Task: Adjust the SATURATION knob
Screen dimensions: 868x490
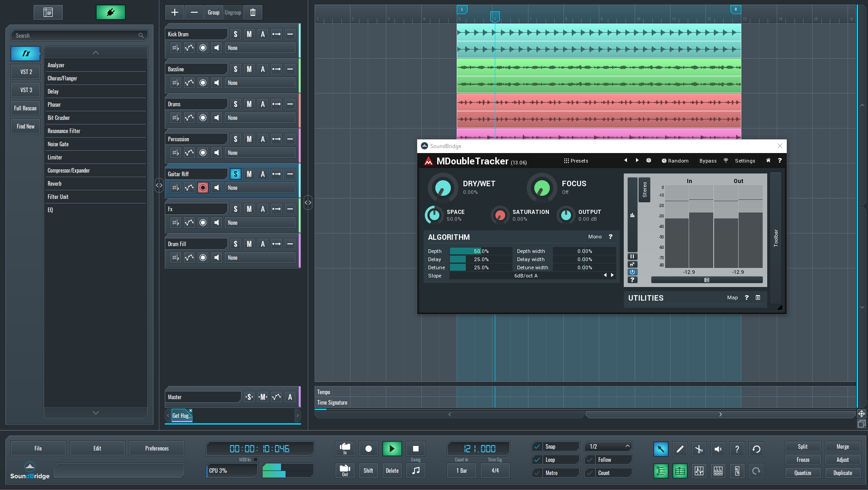Action: click(500, 215)
